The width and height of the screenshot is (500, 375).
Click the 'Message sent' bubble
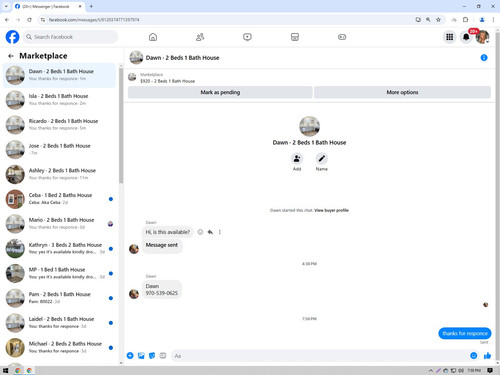[162, 245]
